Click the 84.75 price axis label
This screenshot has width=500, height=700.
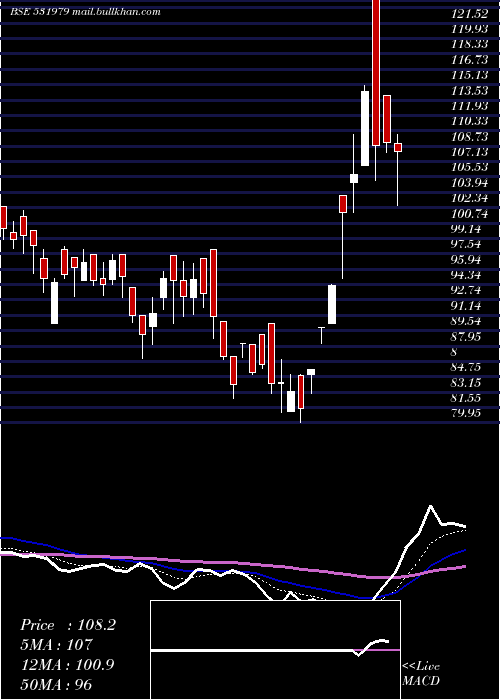click(466, 367)
